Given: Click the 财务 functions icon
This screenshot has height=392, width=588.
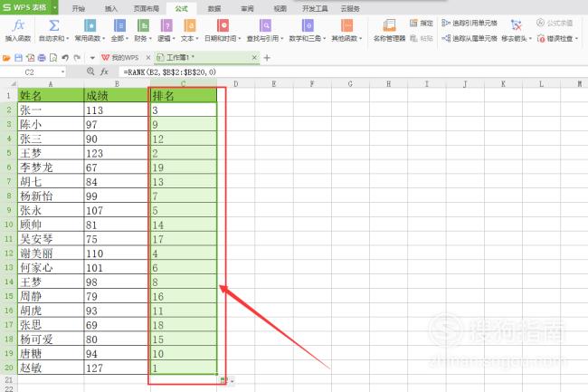Looking at the screenshot, I should (x=143, y=25).
